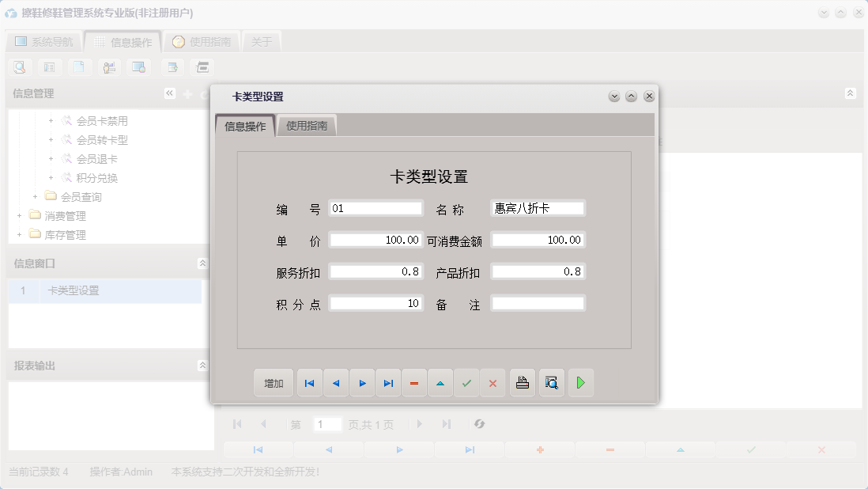This screenshot has height=489, width=868.
Task: Click the red minus delete record icon
Action: 414,382
